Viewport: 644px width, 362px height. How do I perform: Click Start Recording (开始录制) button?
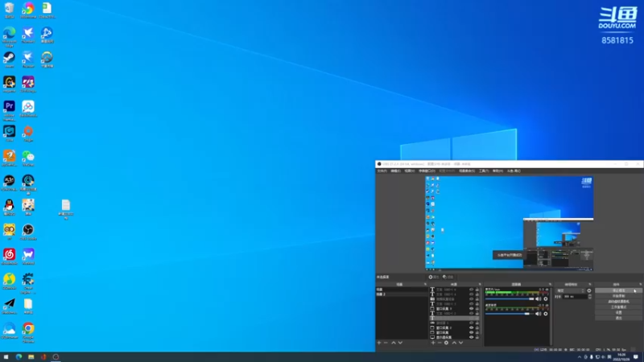click(x=618, y=296)
